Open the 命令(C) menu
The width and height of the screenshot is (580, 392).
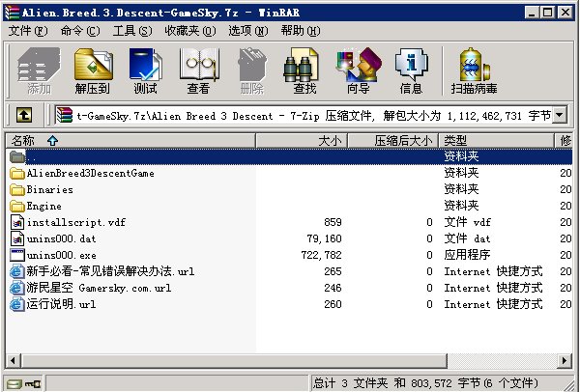tap(80, 31)
